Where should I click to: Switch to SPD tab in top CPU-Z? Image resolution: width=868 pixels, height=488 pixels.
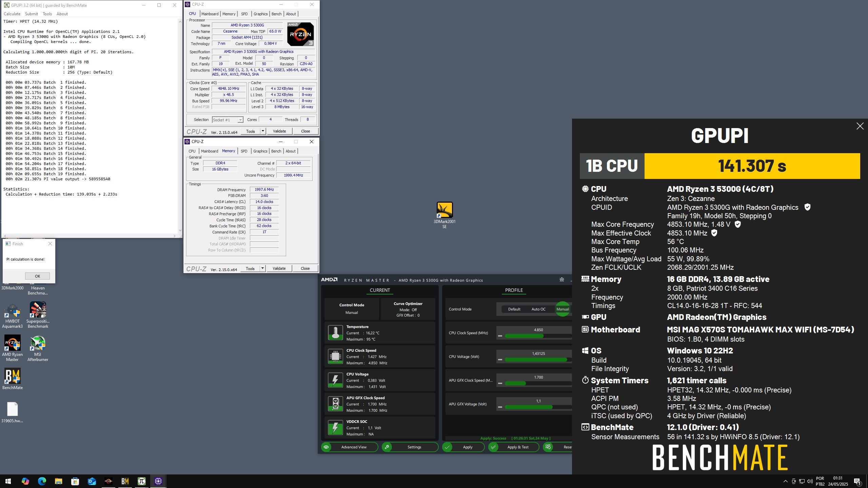pos(244,14)
